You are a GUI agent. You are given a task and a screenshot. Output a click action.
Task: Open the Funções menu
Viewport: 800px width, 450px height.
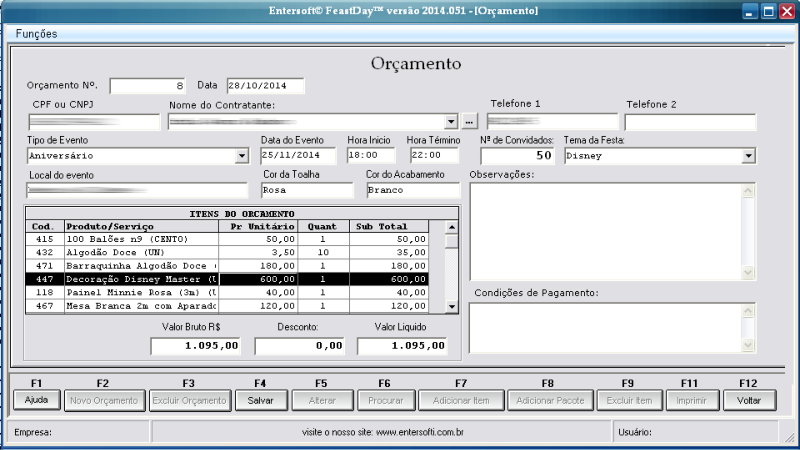pos(36,34)
